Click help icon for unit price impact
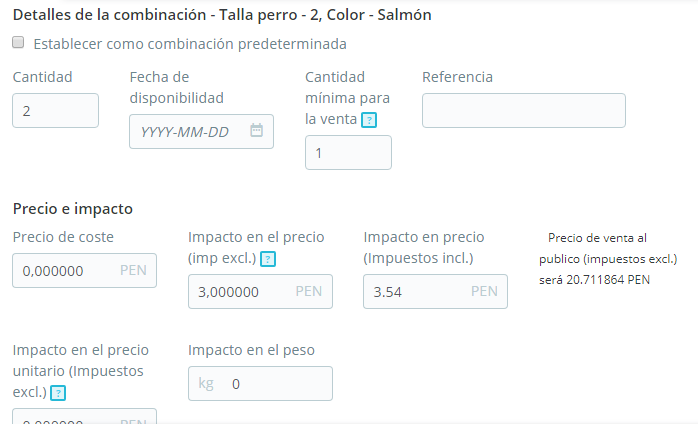Image resolution: width=698 pixels, height=424 pixels. [58, 393]
